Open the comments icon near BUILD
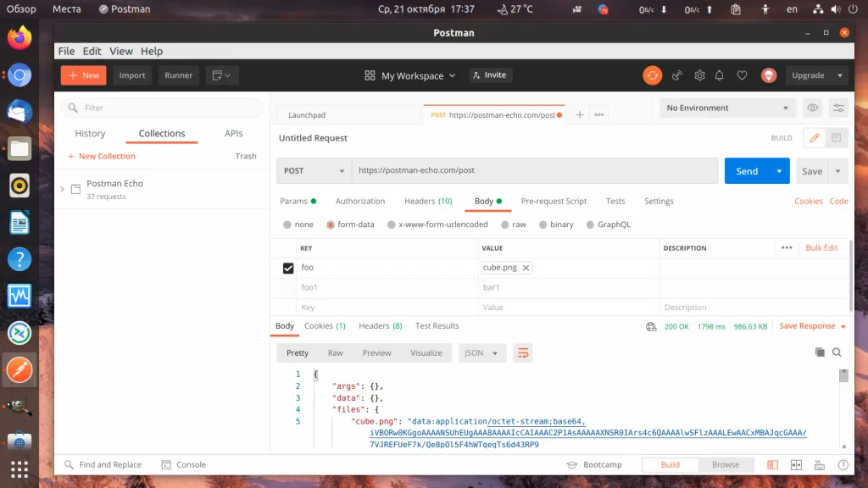The height and width of the screenshot is (488, 868). coord(837,138)
